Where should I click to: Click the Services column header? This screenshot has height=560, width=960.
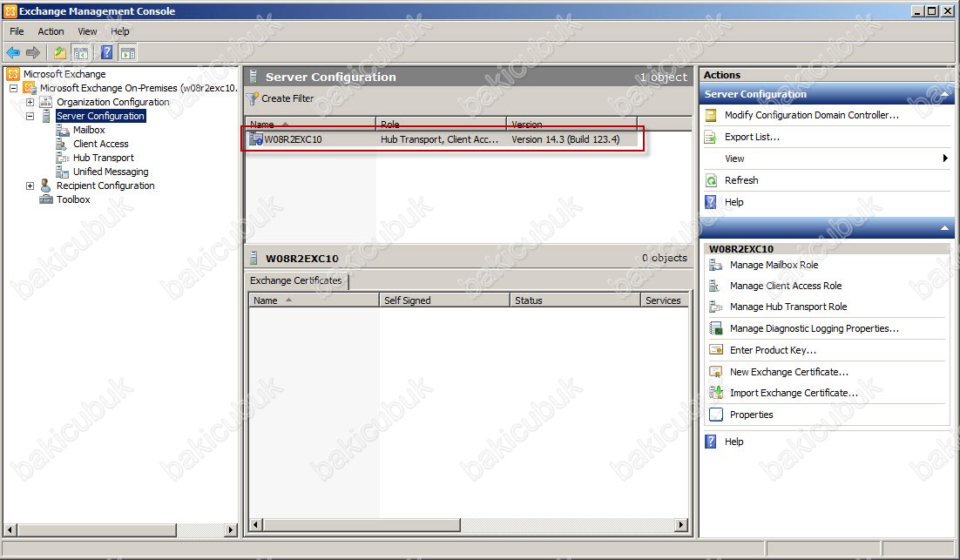(666, 300)
